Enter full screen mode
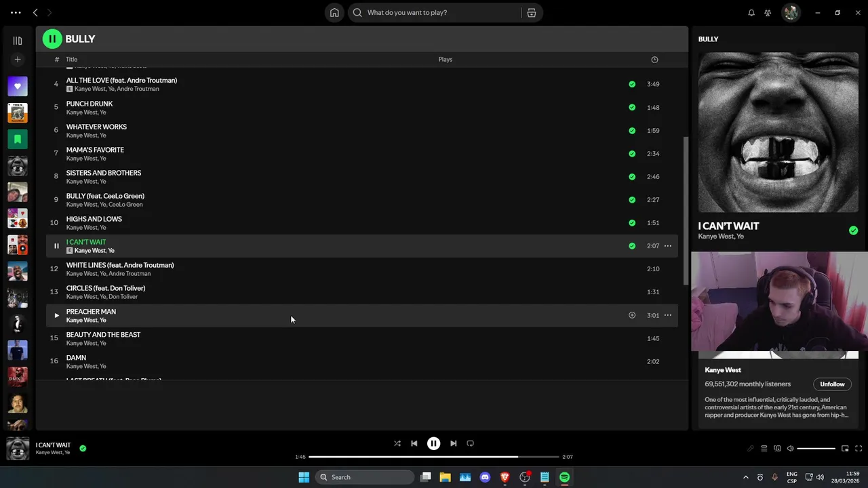 click(x=859, y=449)
